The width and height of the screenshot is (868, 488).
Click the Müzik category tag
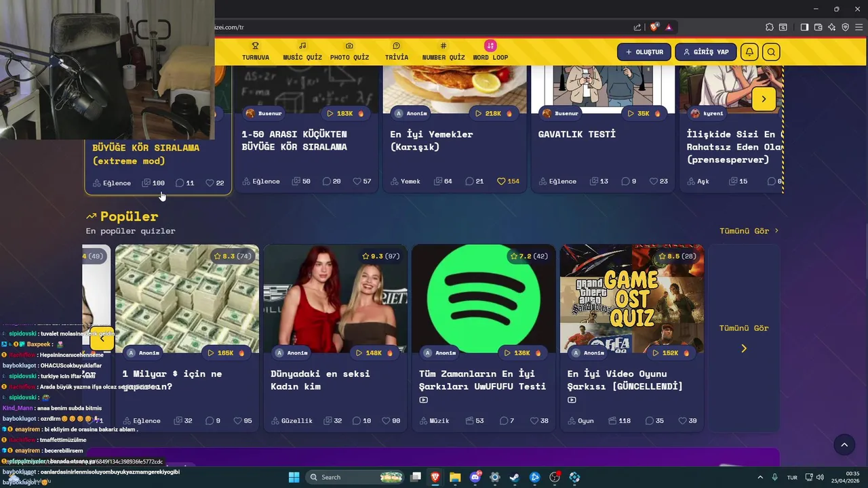434,421
